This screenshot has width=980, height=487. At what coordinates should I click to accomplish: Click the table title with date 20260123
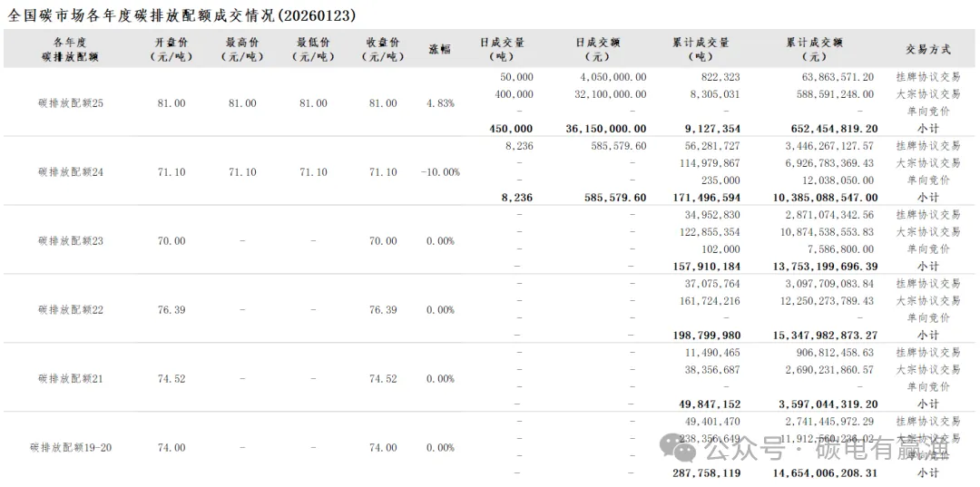pos(181,15)
